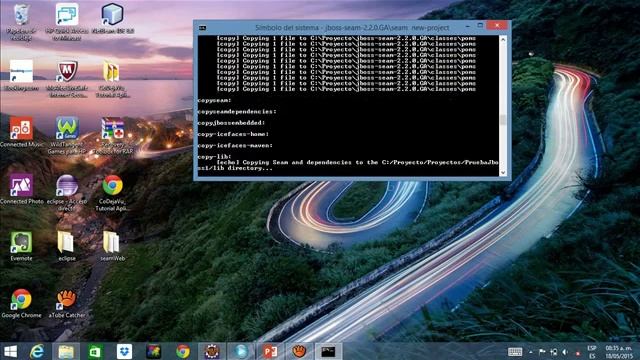Open the Windows Store taskbar icon

[95, 351]
